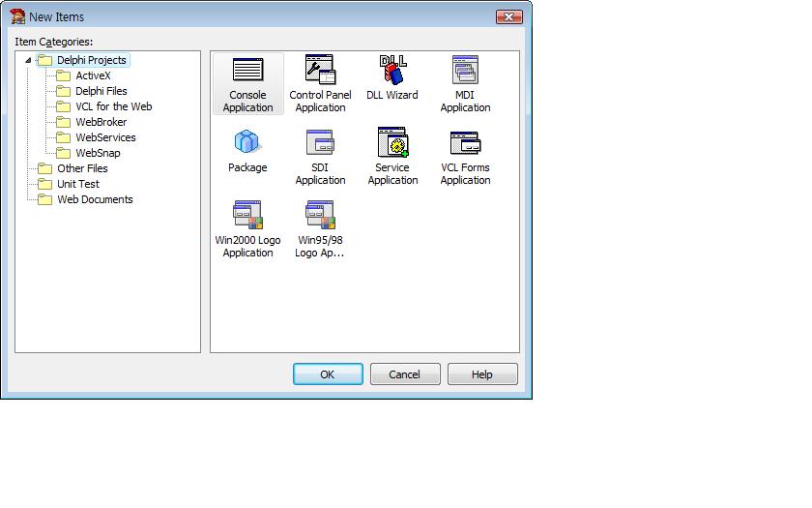Choose the WebServices category
The width and height of the screenshot is (812, 508).
point(105,137)
